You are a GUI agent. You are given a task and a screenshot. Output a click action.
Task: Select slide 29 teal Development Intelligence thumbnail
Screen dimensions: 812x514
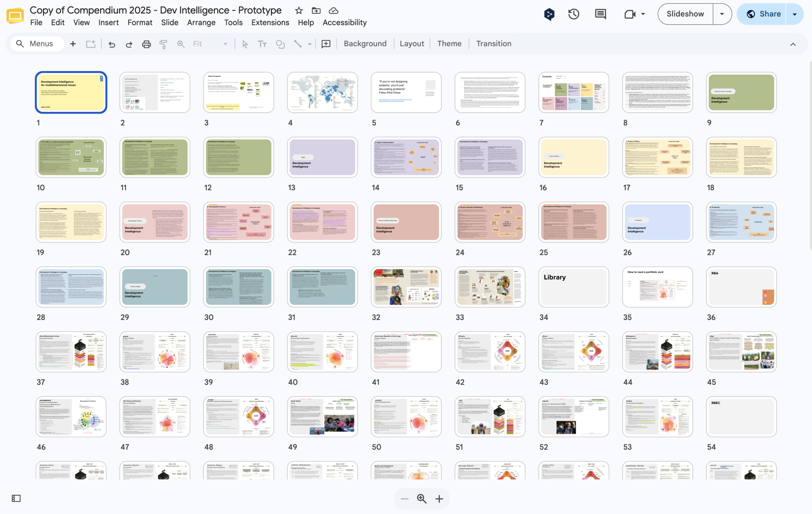155,287
